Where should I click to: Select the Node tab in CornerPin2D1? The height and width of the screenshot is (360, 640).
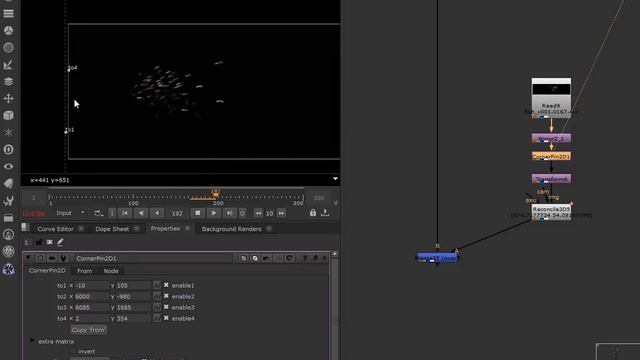click(x=111, y=271)
